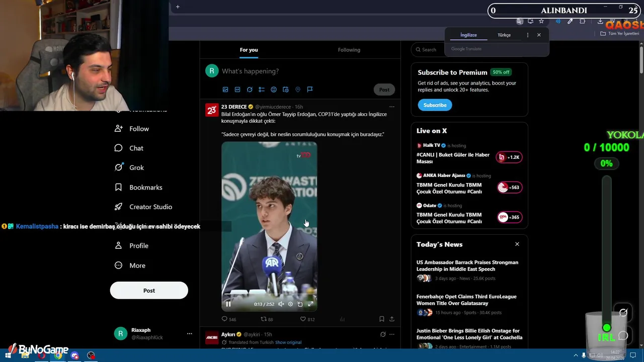Join ANKA Haber Ajansı live broadcast
The width and height of the screenshot is (644, 362).
coord(509,188)
